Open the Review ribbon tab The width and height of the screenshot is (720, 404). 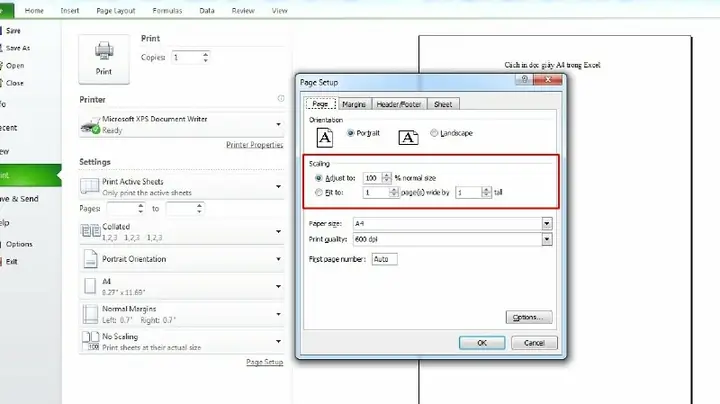click(x=243, y=11)
